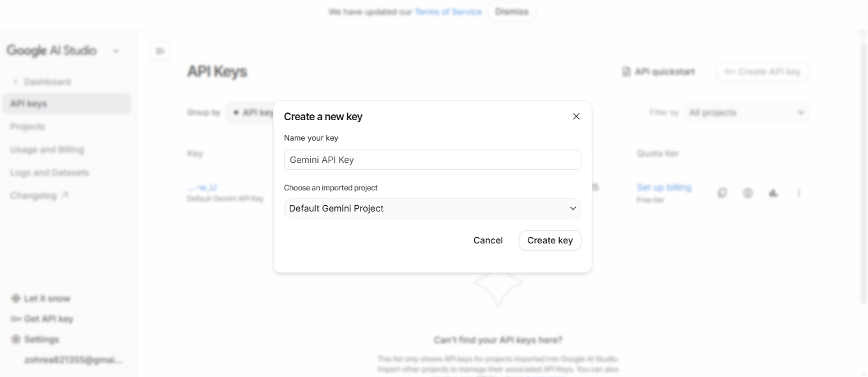Toggle the dark cloud export icon in key row
Viewport: 868px width, 377px height.
pyautogui.click(x=773, y=193)
